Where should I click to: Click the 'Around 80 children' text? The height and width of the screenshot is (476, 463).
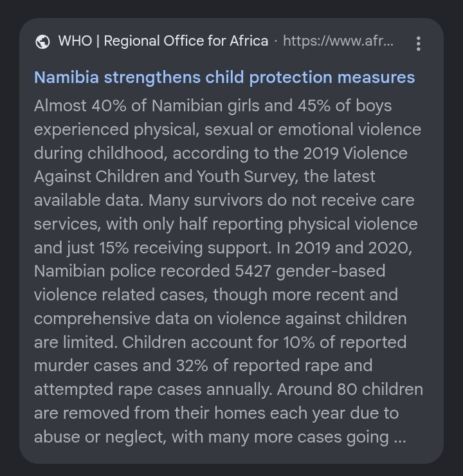(x=350, y=389)
